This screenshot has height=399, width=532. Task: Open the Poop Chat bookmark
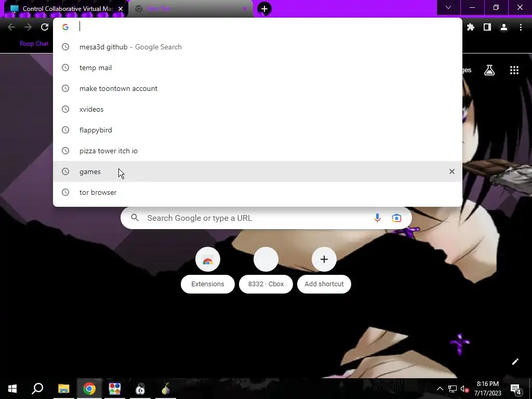34,44
